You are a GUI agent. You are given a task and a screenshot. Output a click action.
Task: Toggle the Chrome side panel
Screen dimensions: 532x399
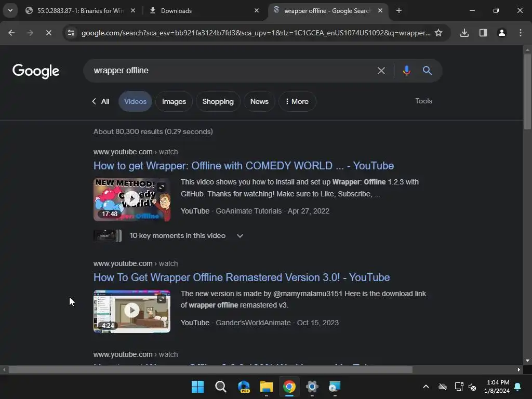[x=483, y=33]
